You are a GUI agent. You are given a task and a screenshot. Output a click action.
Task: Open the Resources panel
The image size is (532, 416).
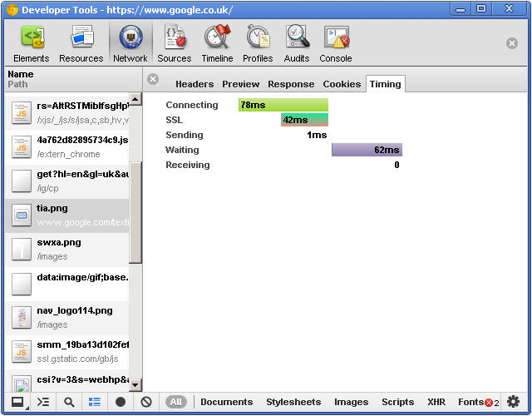(81, 43)
